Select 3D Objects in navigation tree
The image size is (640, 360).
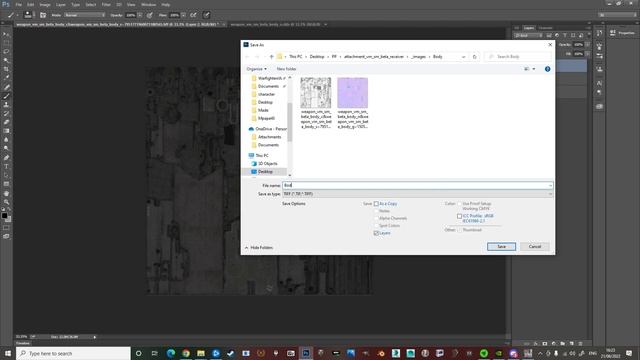tap(267, 164)
